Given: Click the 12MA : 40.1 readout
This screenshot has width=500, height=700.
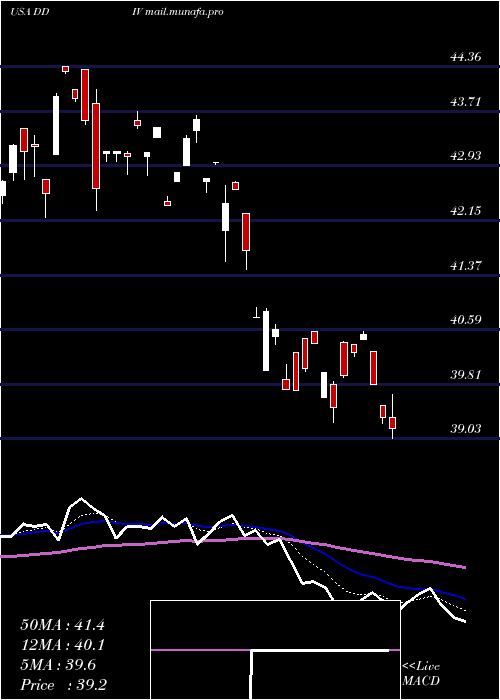Looking at the screenshot, I should tap(62, 645).
